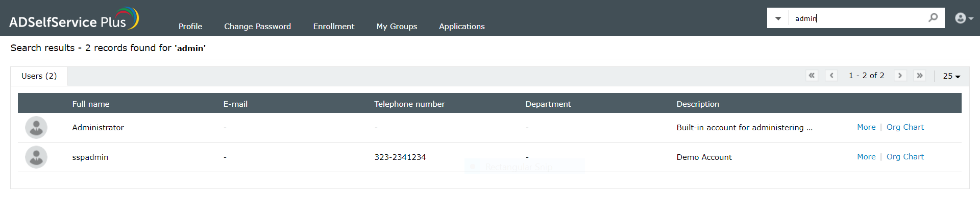The height and width of the screenshot is (212, 980).
Task: Open the Applications tab
Action: 462,27
